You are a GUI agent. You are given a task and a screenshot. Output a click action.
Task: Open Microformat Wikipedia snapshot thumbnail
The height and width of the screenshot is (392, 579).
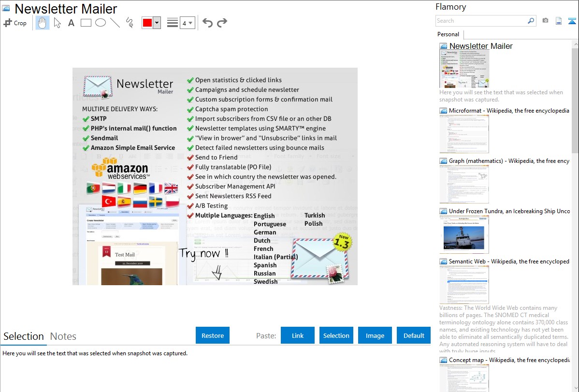tap(464, 134)
